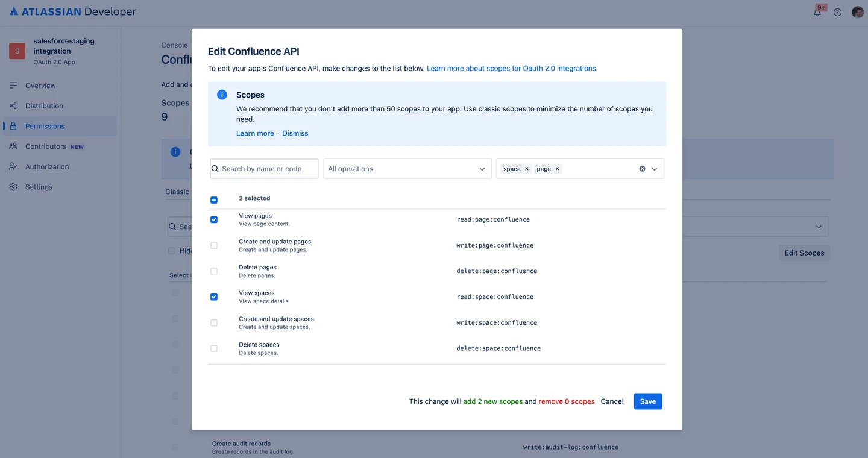Go to Overview in sidebar
This screenshot has width=868, height=458.
[x=40, y=86]
